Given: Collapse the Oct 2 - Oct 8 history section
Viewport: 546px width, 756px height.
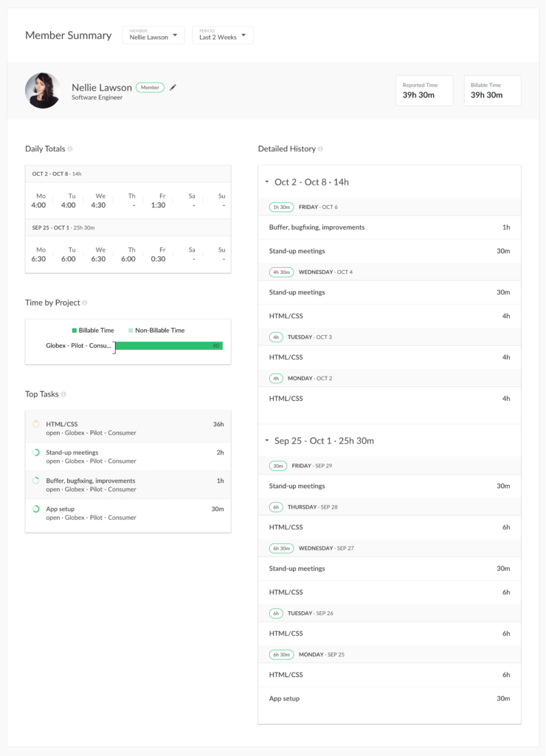Looking at the screenshot, I should point(267,181).
